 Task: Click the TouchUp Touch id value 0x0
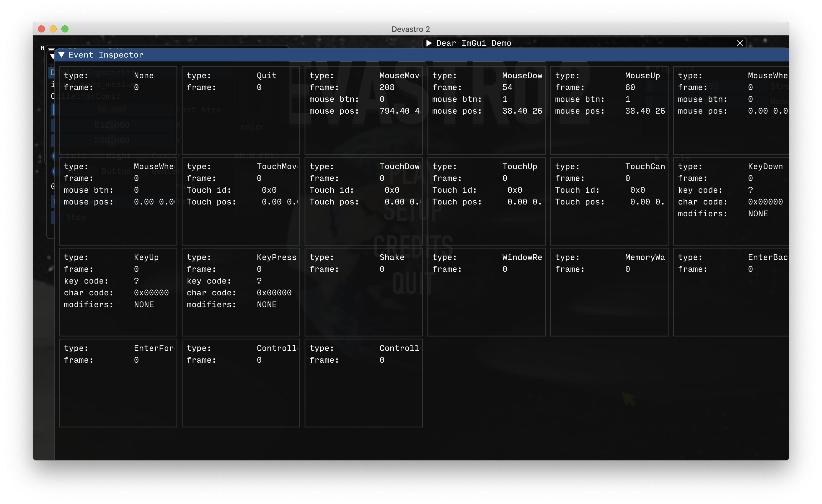coord(515,190)
